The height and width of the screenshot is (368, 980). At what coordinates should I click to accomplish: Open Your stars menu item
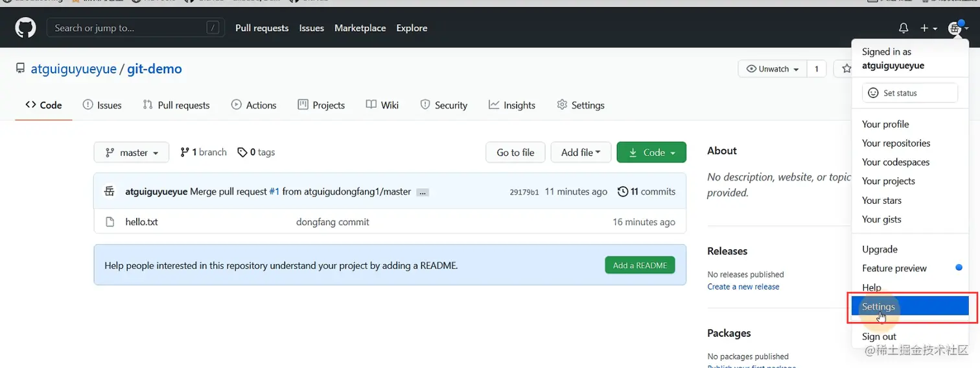[x=910, y=200]
